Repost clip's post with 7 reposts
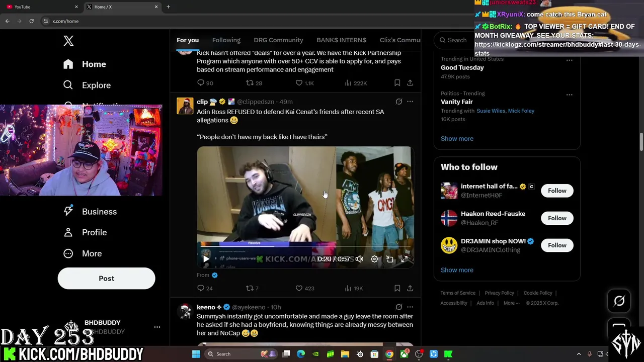Screen dimensions: 644x362 pos(252,288)
